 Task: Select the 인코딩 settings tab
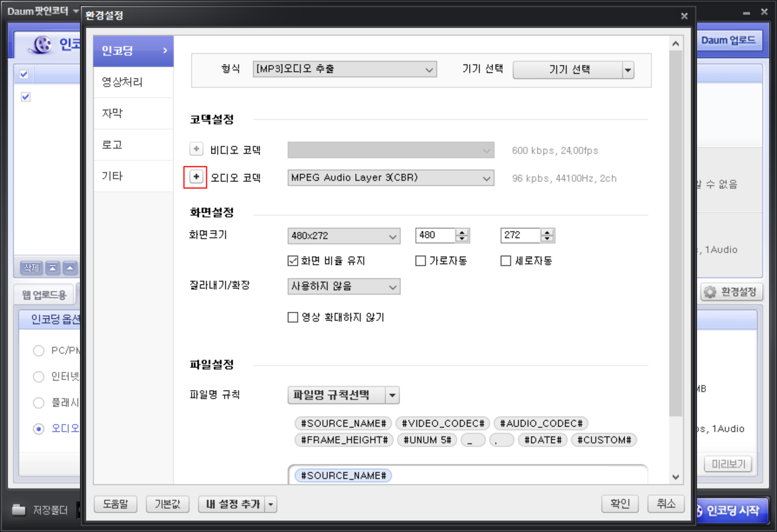[x=133, y=51]
